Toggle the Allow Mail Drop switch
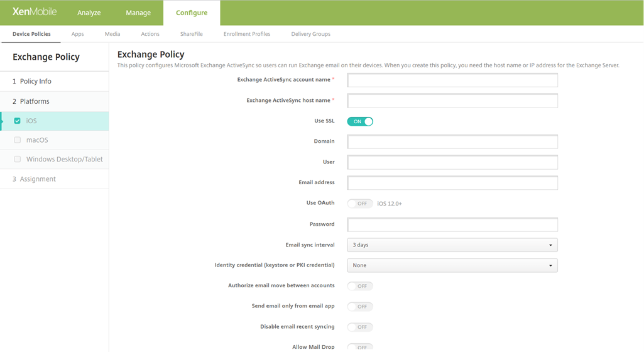644x352 pixels. [x=360, y=347]
